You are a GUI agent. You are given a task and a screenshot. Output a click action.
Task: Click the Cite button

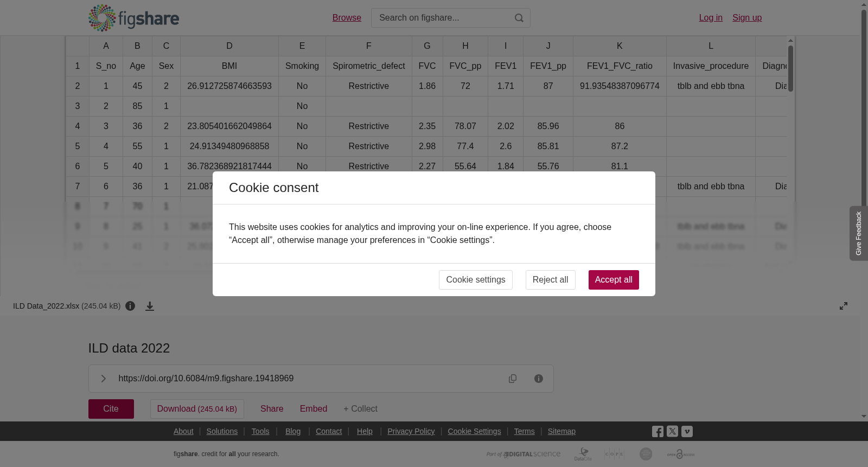tap(111, 409)
